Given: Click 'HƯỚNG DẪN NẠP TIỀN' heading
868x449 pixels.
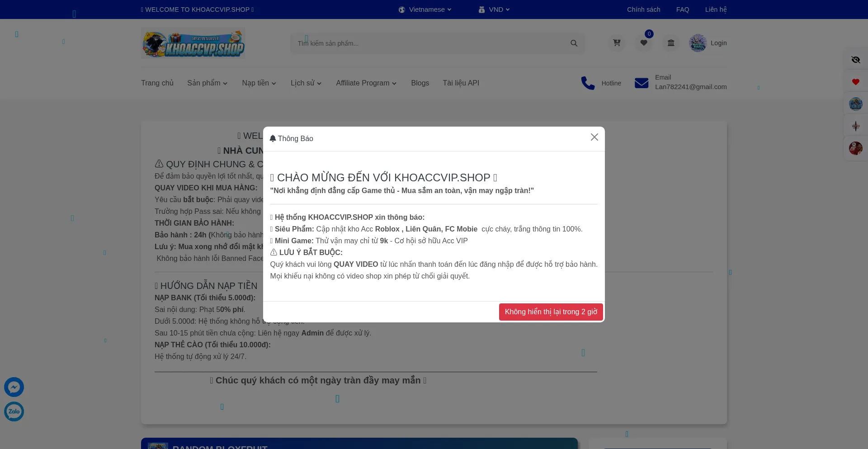Looking at the screenshot, I should [206, 286].
